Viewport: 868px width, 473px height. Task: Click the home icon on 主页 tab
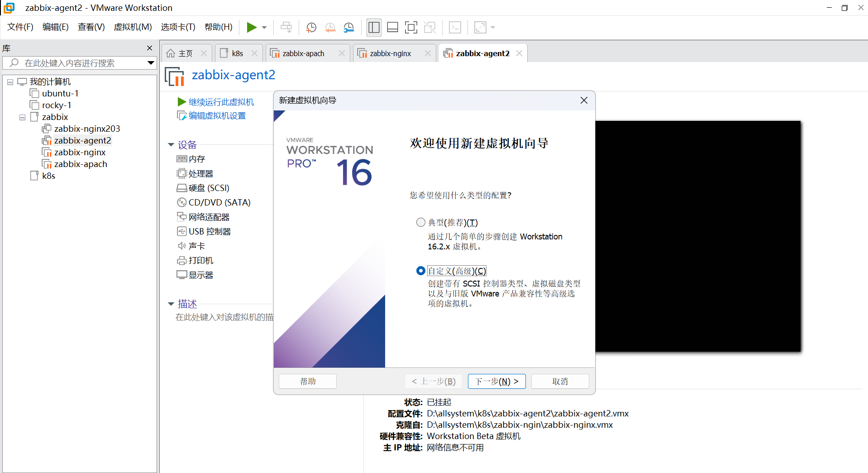tap(171, 53)
